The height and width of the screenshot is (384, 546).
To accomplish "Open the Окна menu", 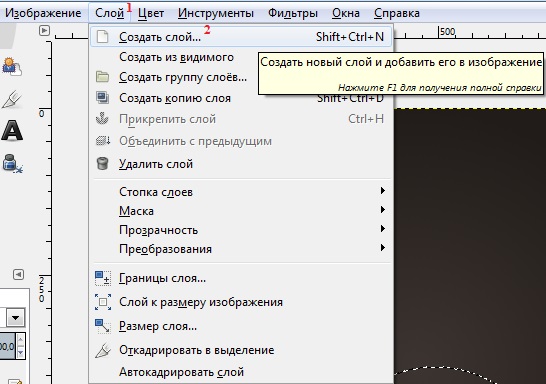I will [x=346, y=13].
